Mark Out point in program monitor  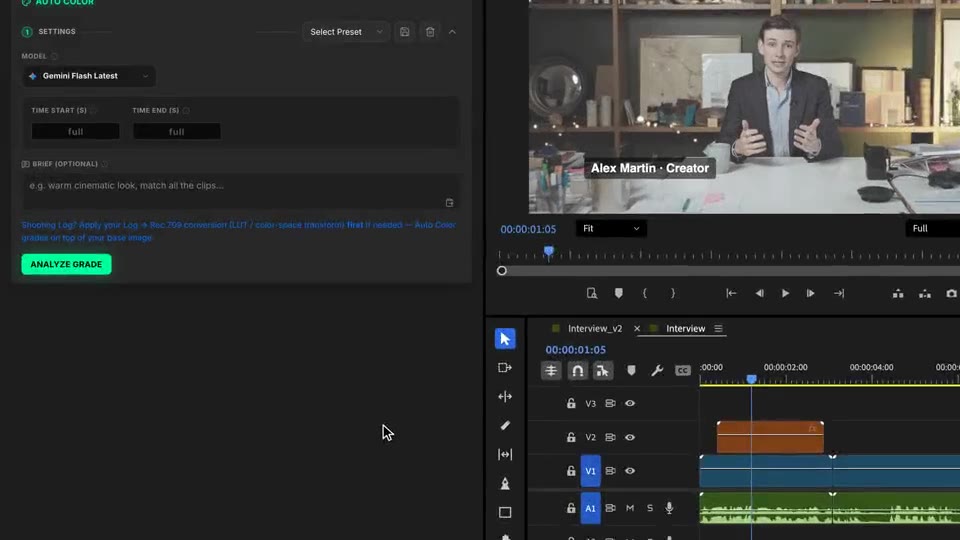(673, 293)
